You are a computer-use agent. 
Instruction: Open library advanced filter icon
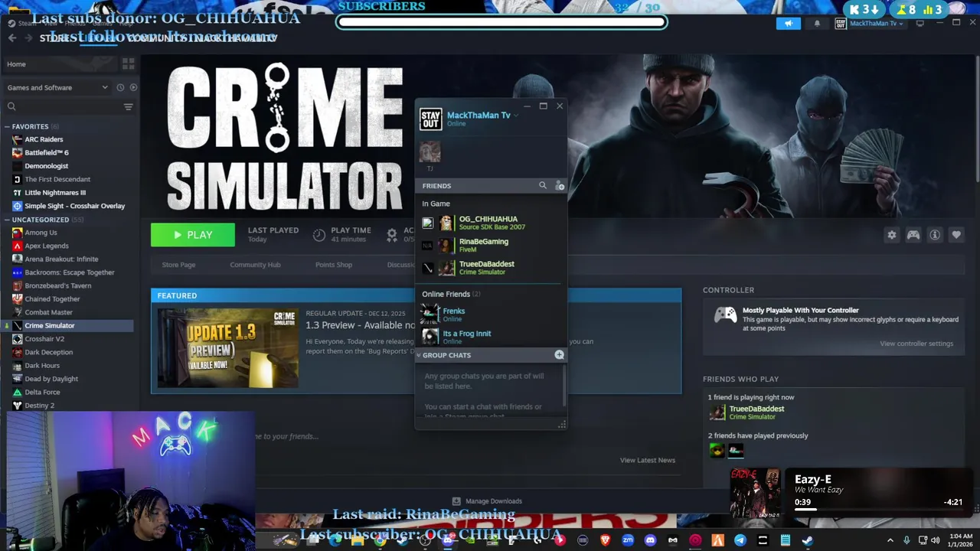pos(128,106)
